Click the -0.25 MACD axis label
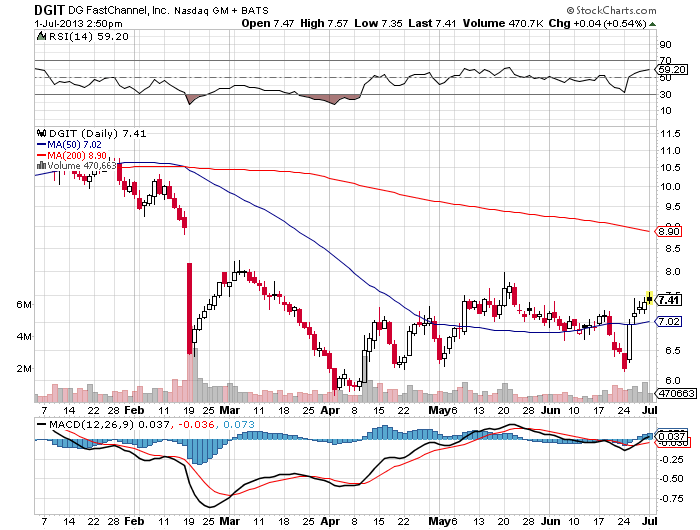700x530 pixels. coord(671,459)
